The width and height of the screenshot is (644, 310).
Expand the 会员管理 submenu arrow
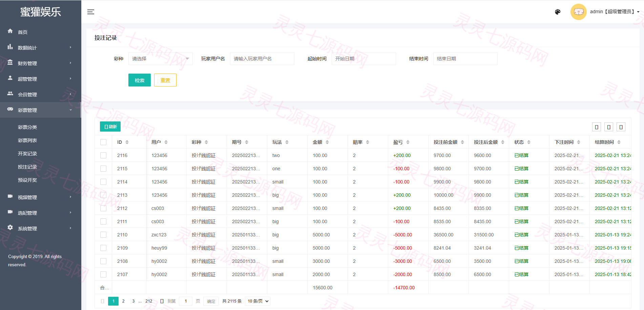tap(70, 94)
